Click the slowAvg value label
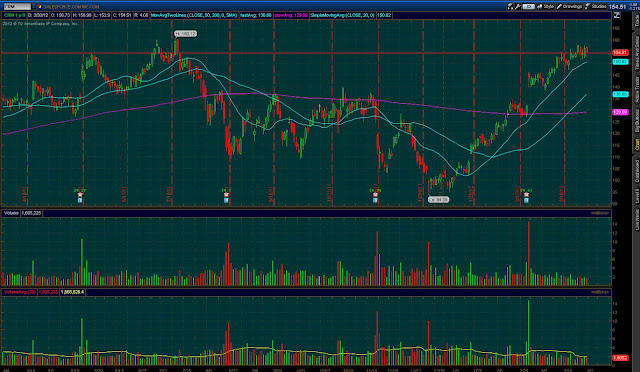 point(291,15)
